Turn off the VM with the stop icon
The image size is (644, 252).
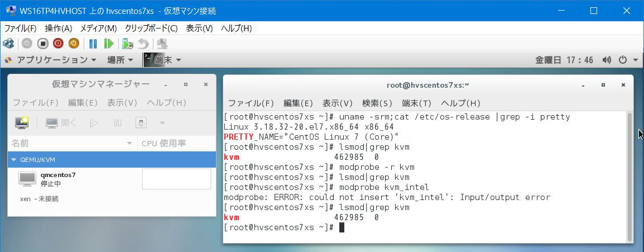(43, 44)
